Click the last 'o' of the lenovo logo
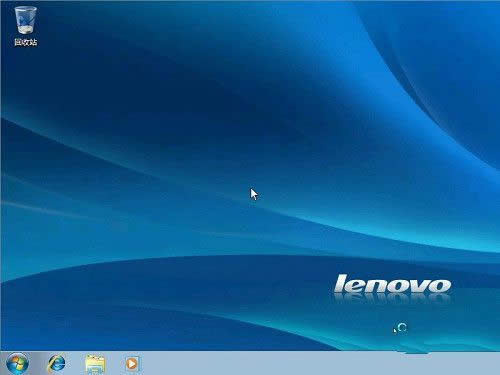This screenshot has height=375, width=500. (x=439, y=287)
